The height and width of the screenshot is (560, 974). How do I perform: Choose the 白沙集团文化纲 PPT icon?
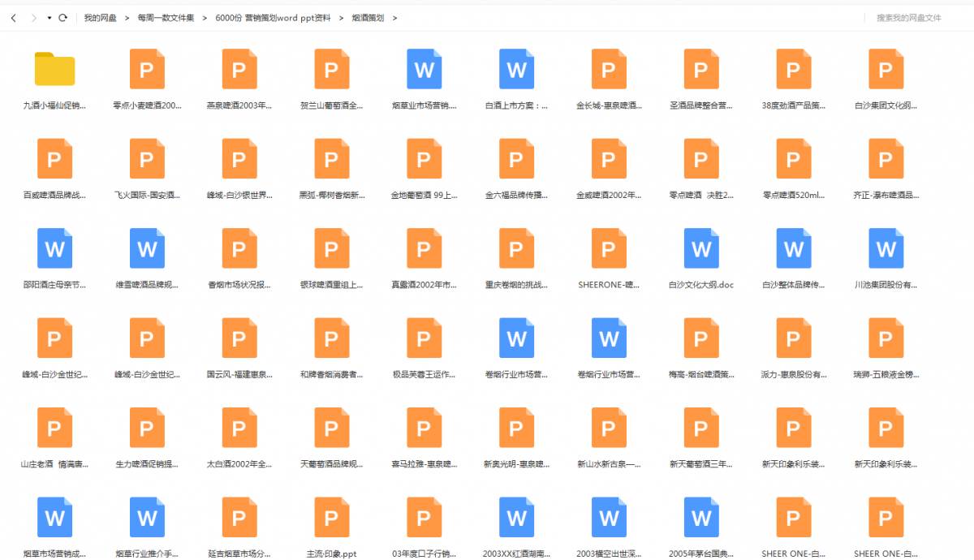(x=886, y=69)
